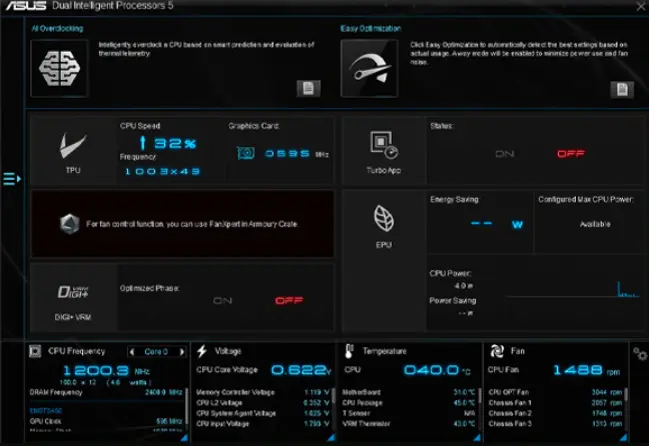Expand the Voltage panel corner arrow
649x446 pixels.
333,438
